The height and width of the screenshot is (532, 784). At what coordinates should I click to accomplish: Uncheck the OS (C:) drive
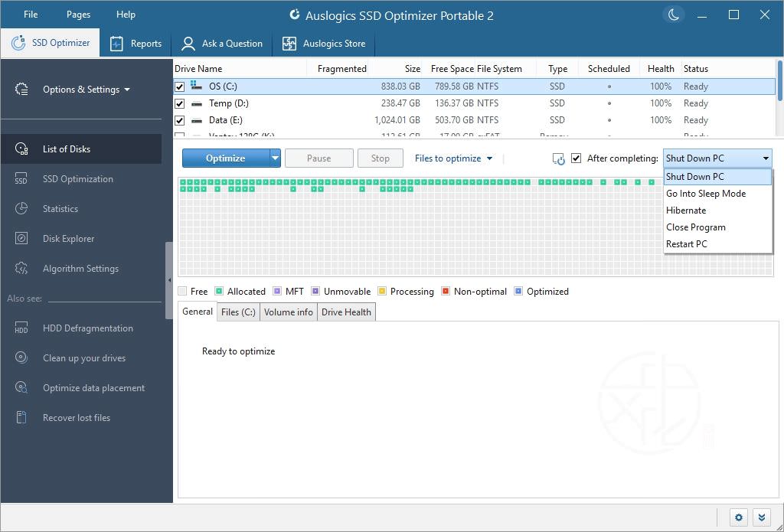click(x=179, y=86)
